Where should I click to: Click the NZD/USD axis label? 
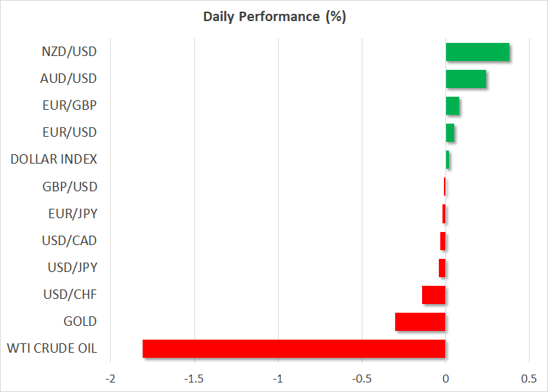[70, 52]
